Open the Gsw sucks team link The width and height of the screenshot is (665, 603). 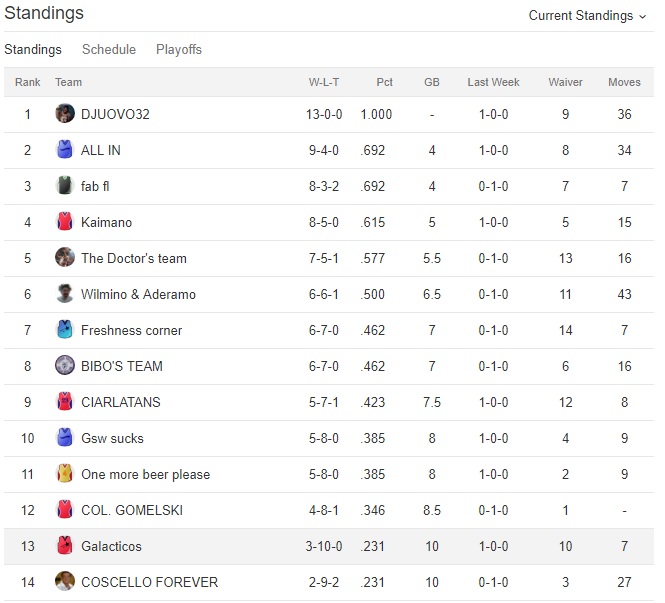[x=112, y=438]
